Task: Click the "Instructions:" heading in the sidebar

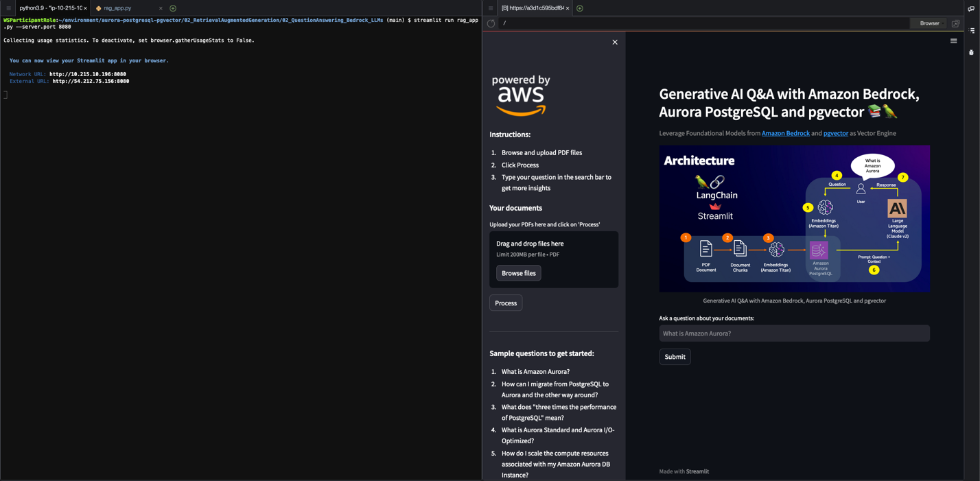Action: (510, 134)
